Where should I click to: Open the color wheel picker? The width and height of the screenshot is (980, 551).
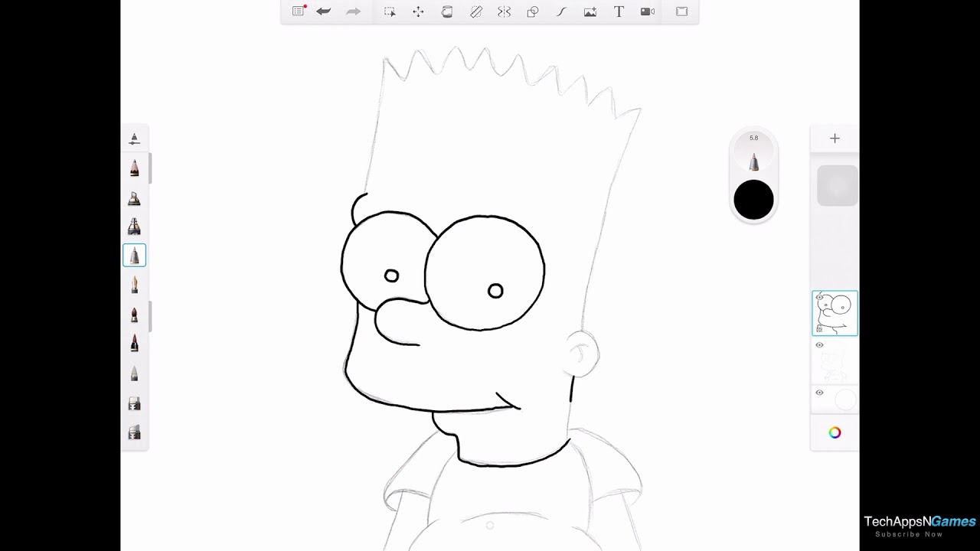(x=835, y=432)
